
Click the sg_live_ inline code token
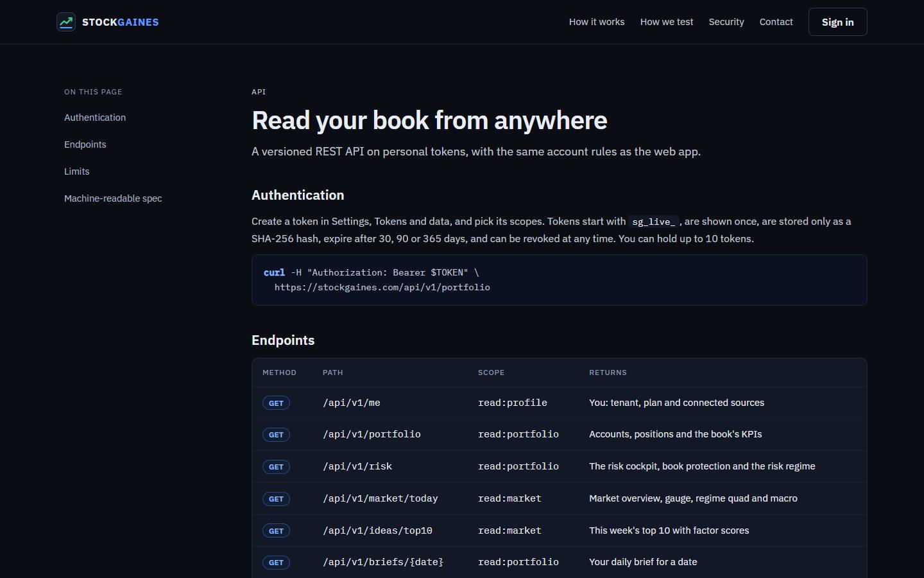coord(654,222)
